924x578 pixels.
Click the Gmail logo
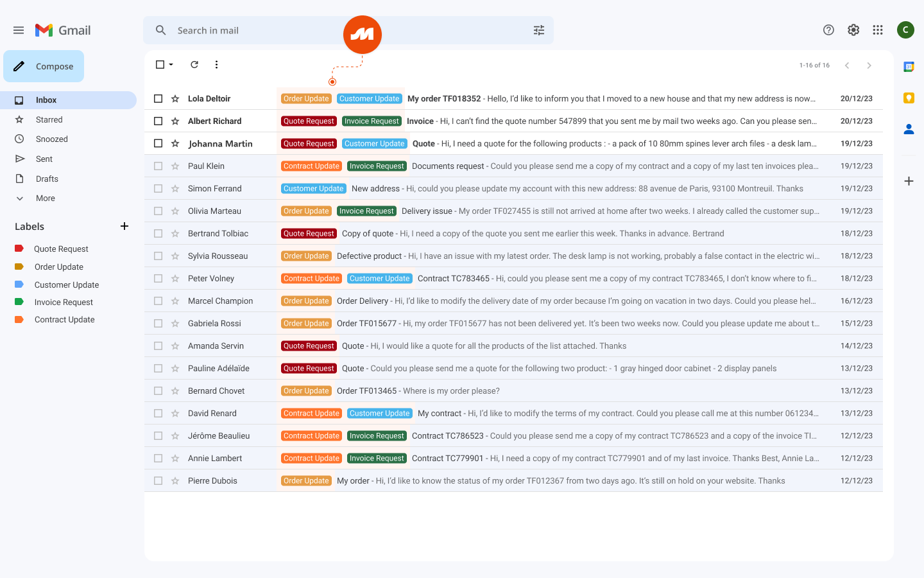coord(63,30)
